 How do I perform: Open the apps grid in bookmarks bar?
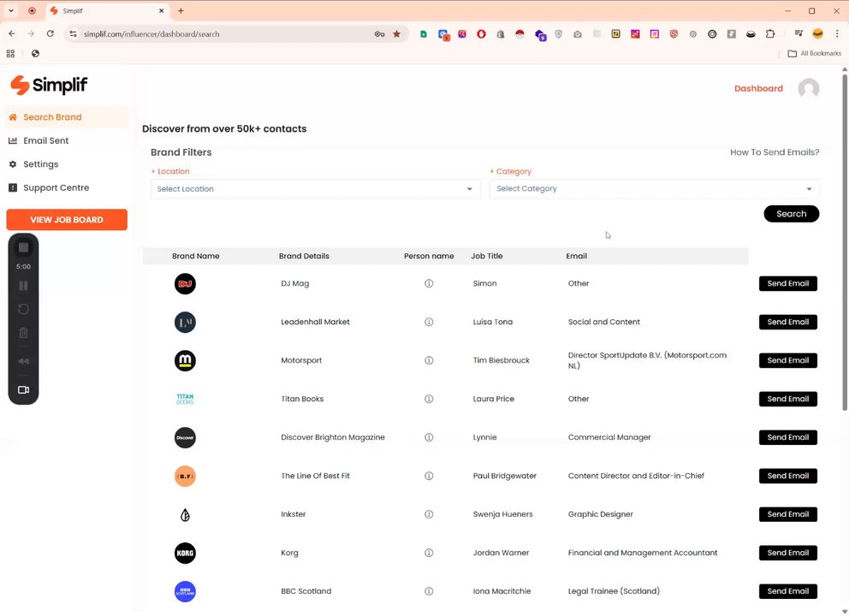[10, 54]
